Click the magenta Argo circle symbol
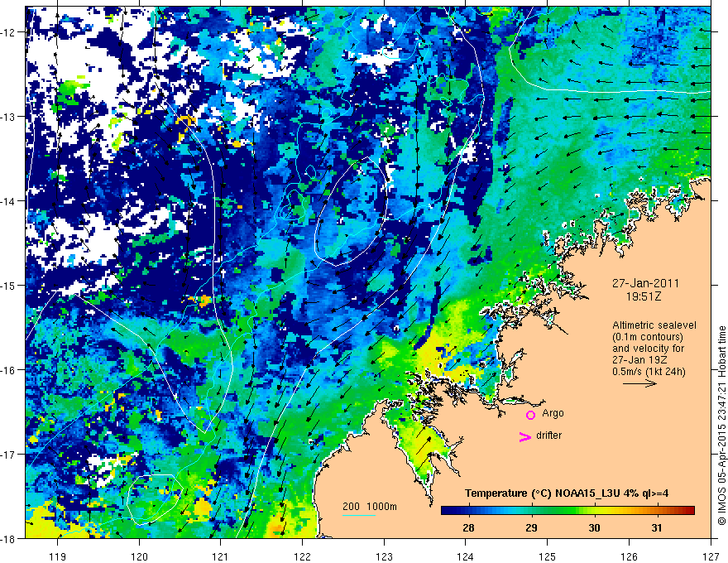The image size is (728, 563). point(530,416)
